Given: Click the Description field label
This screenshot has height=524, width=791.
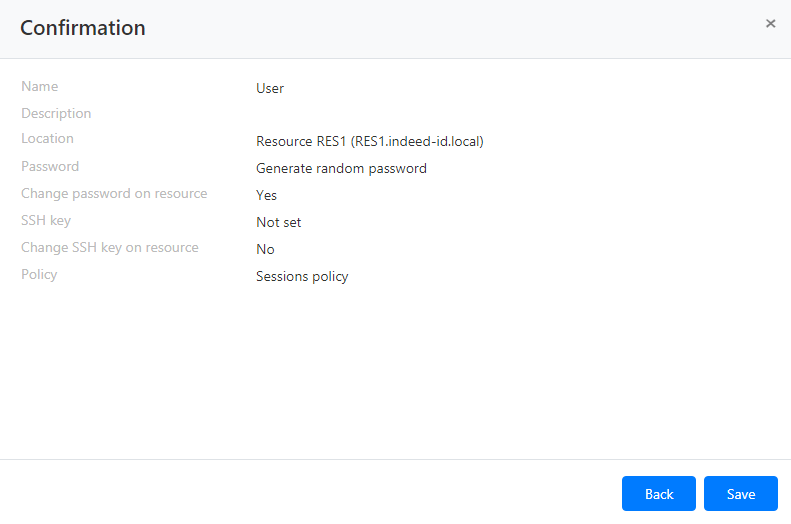Looking at the screenshot, I should 56,114.
